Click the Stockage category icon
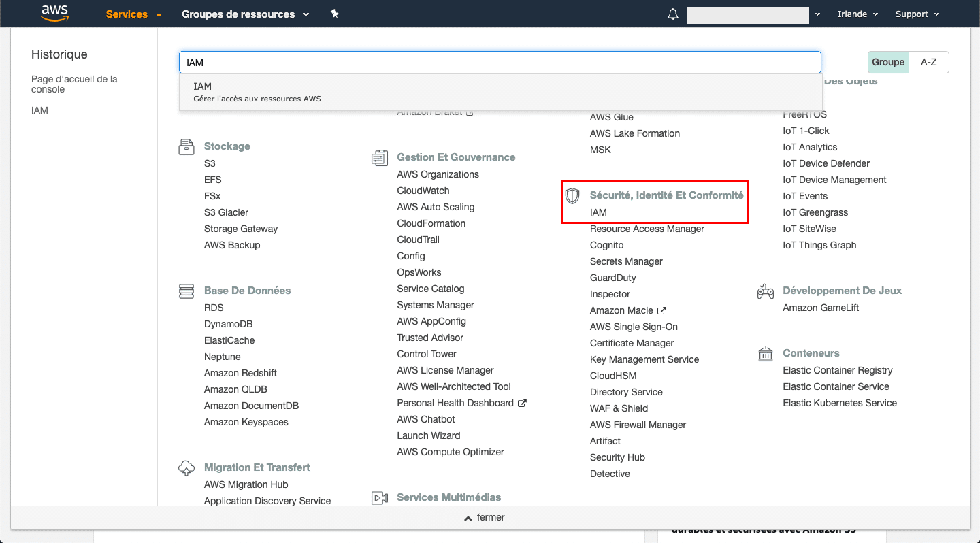The image size is (980, 543). pyautogui.click(x=186, y=146)
